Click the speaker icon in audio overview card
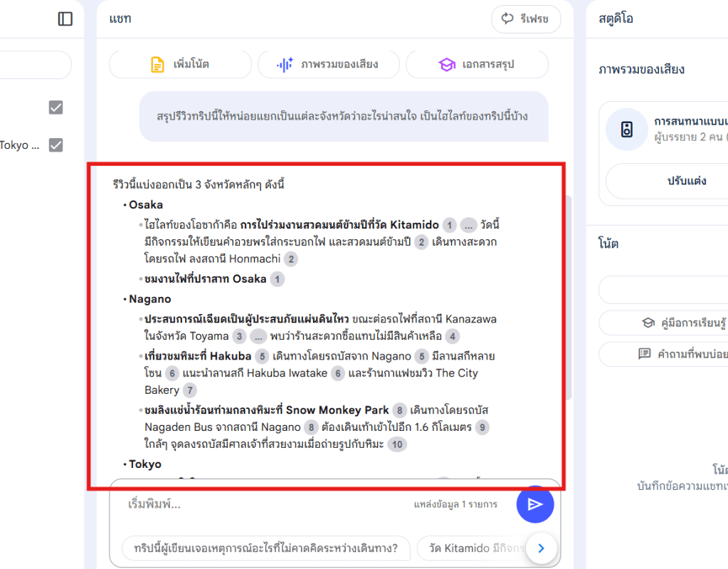Image resolution: width=728 pixels, height=569 pixels. click(626, 130)
